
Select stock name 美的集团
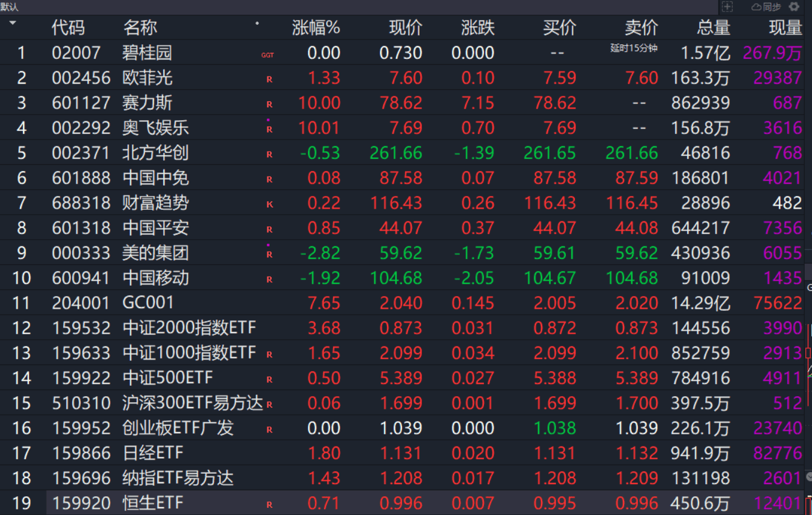point(156,253)
